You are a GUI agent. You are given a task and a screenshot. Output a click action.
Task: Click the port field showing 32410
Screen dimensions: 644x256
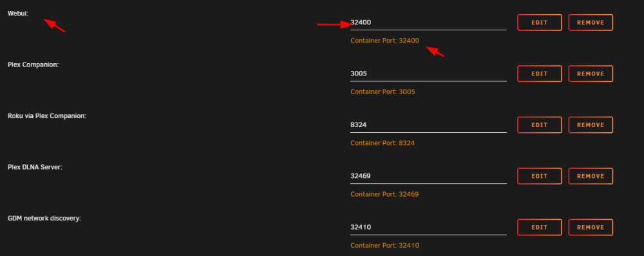point(428,227)
